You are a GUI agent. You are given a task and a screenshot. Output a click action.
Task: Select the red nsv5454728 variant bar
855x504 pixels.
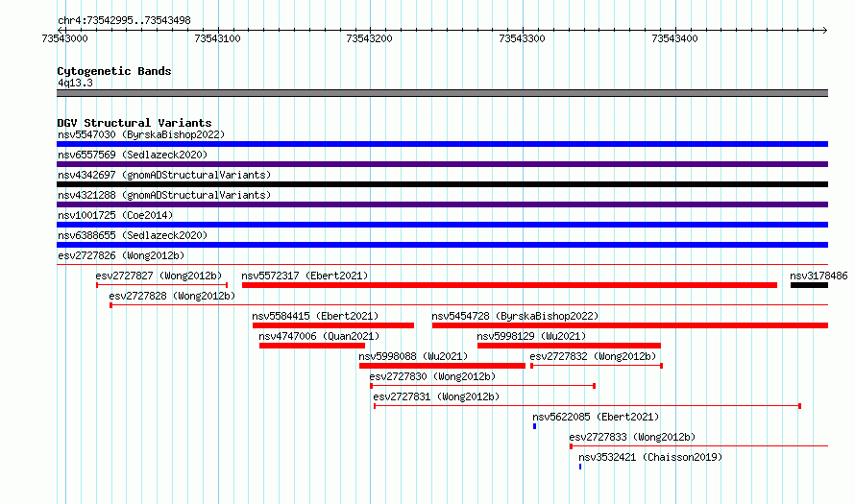[x=630, y=325]
